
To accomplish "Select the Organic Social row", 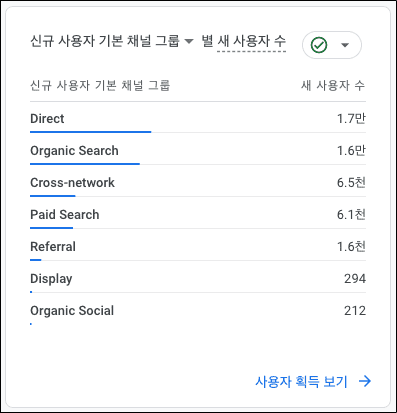I will pyautogui.click(x=198, y=310).
